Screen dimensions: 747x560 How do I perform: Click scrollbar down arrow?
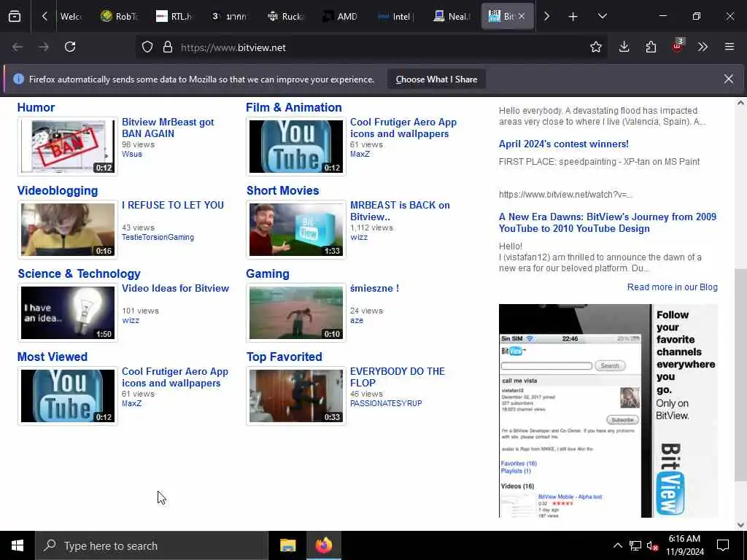pyautogui.click(x=740, y=525)
